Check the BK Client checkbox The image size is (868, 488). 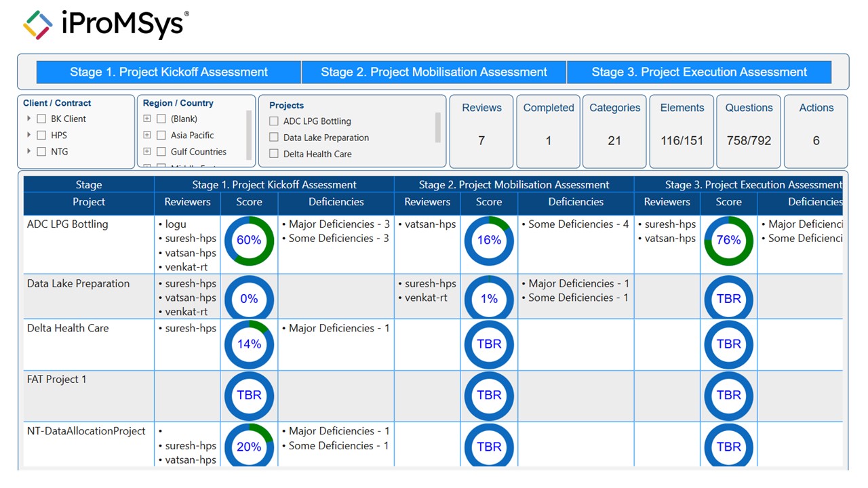41,119
